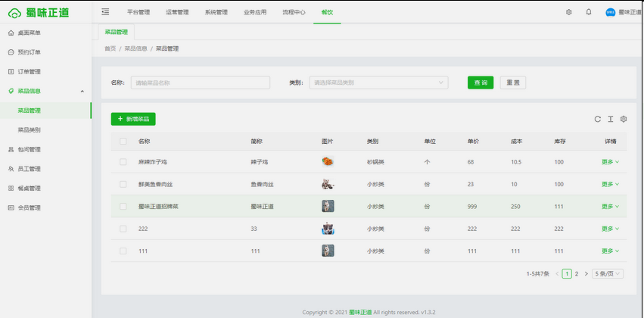Screen dimensions: 644x318
Task: Click the next page arrow
Action: point(586,273)
